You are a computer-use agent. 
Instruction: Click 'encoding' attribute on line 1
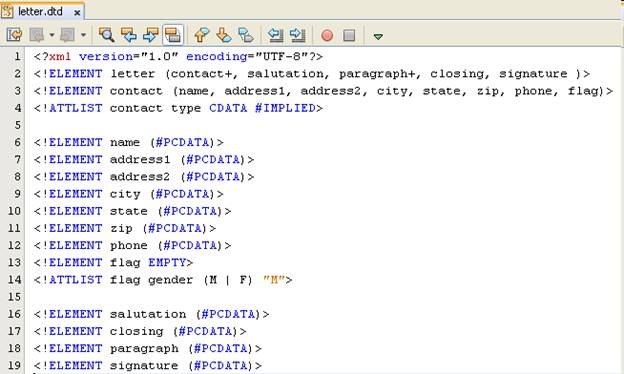pyautogui.click(x=216, y=56)
